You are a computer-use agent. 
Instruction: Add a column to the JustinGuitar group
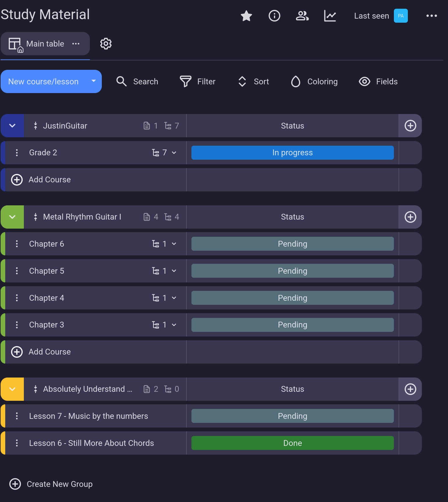point(410,126)
